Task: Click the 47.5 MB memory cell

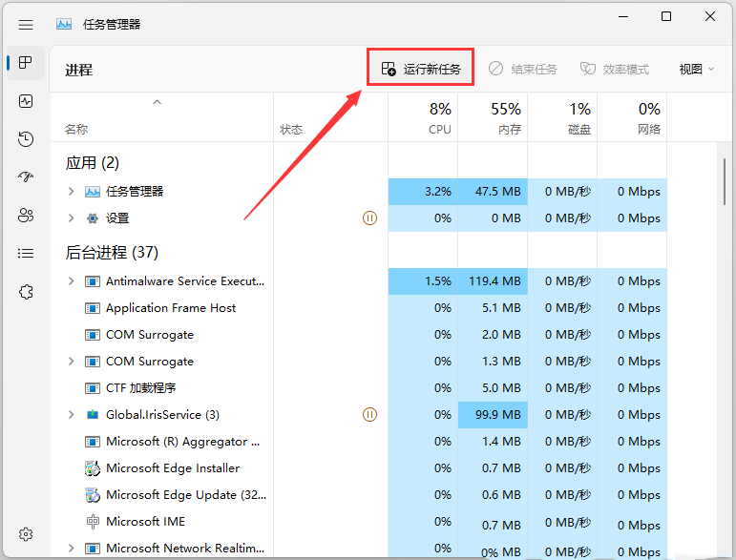Action: pyautogui.click(x=493, y=192)
